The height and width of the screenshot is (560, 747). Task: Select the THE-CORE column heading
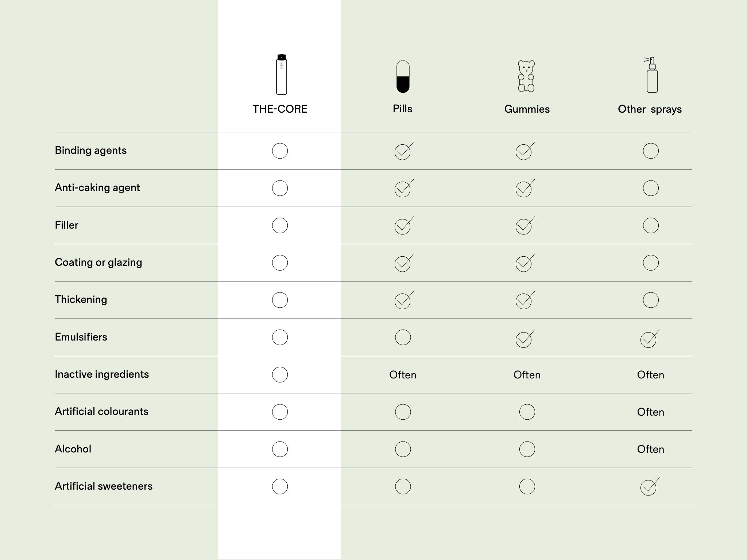tap(280, 109)
